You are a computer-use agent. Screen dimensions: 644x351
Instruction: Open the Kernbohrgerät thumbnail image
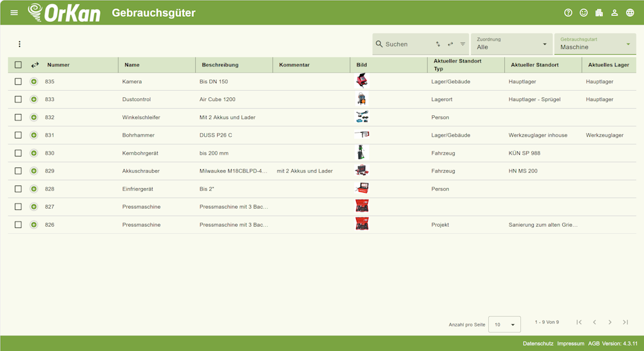(361, 152)
